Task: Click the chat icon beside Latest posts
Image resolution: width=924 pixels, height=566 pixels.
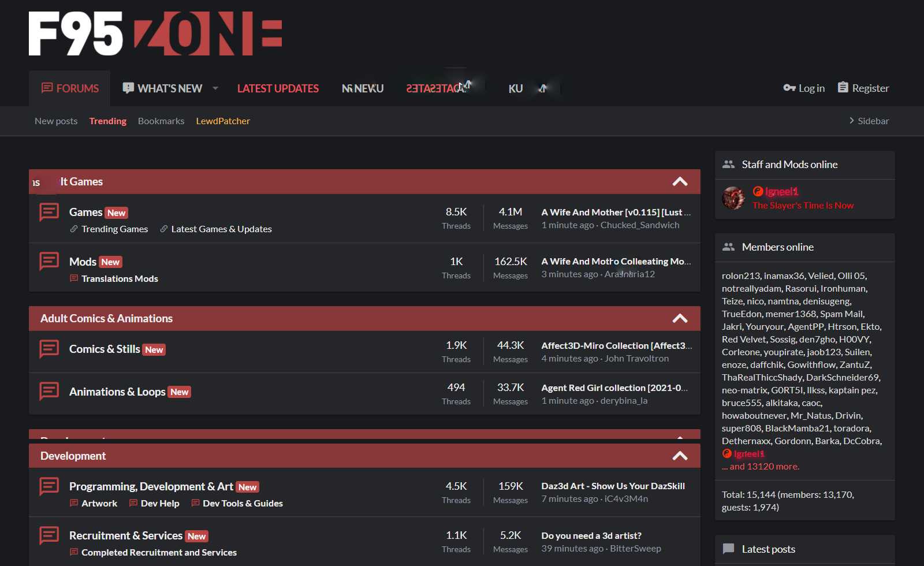Action: (729, 549)
